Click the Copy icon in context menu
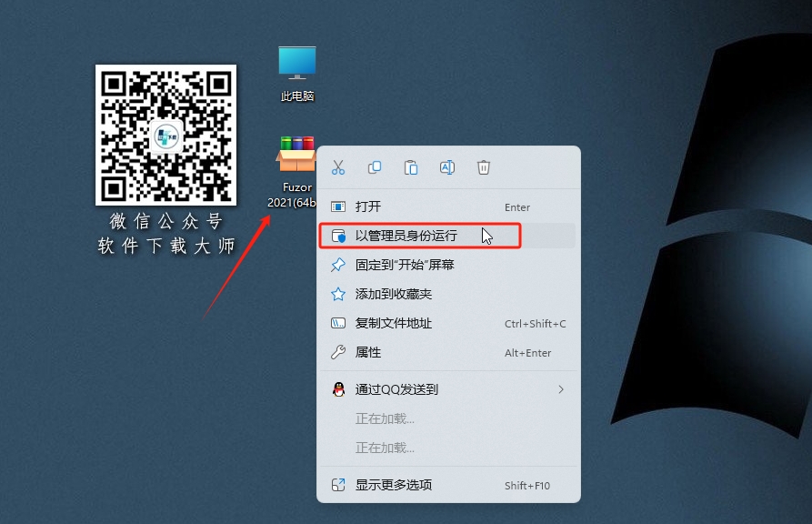The image size is (812, 524). pos(375,167)
